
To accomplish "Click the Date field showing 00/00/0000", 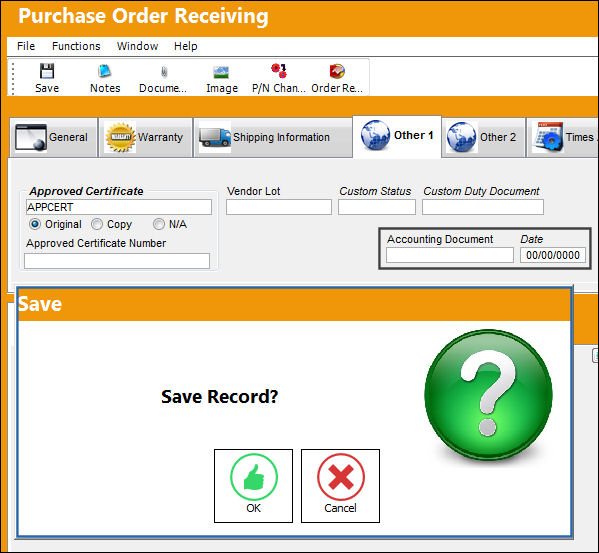I will 553,255.
